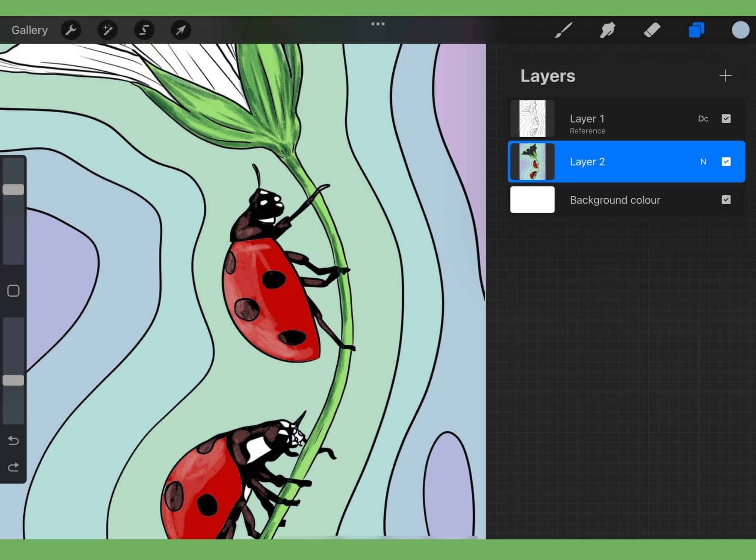The width and height of the screenshot is (756, 560).
Task: Activate the Eraser tool
Action: point(653,30)
